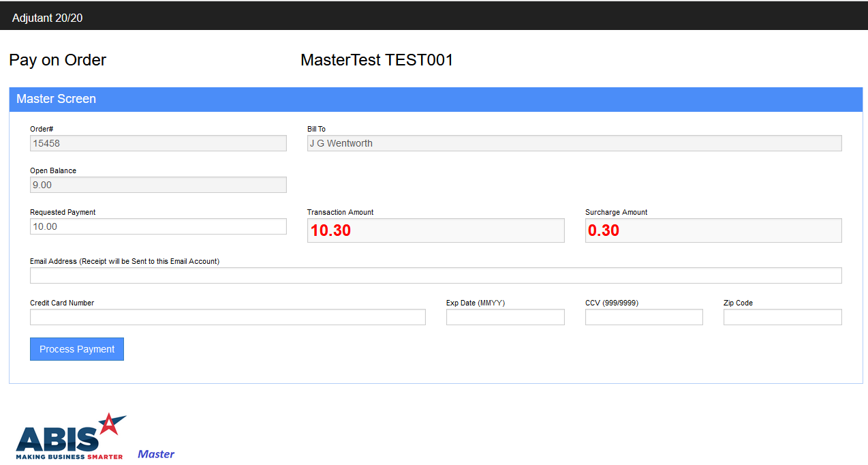Click the Adjutant 20/20 title in top bar
This screenshot has width=868, height=465.
[48, 18]
